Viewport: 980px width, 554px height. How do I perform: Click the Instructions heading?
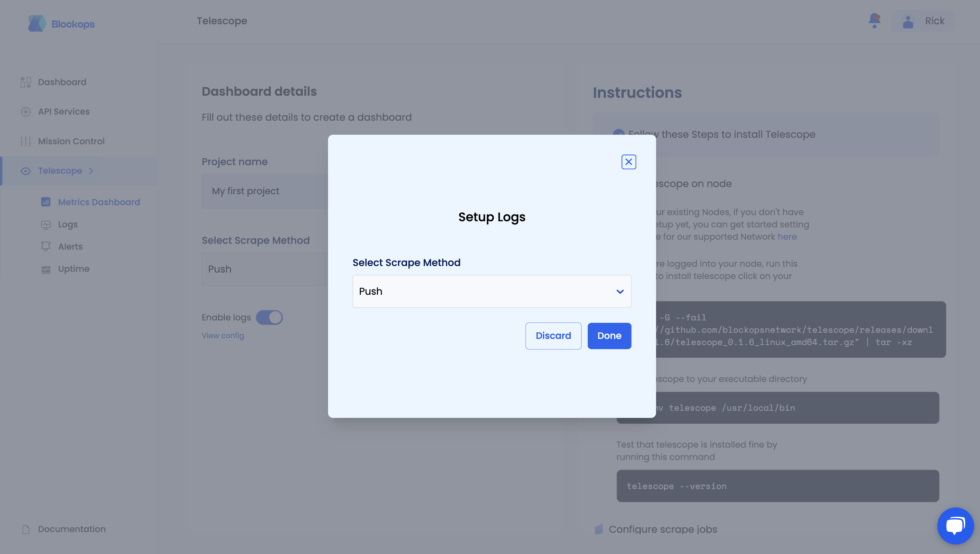[637, 93]
